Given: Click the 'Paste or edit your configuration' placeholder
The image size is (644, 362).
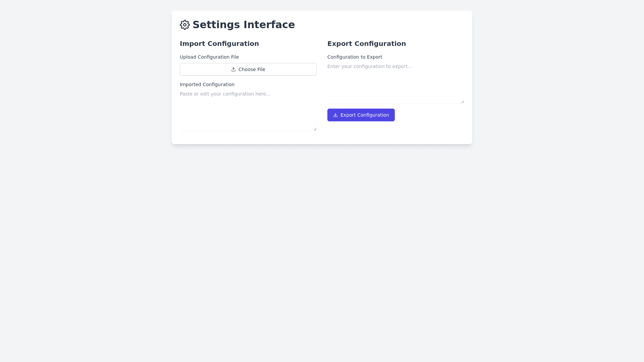Looking at the screenshot, I should click(225, 94).
